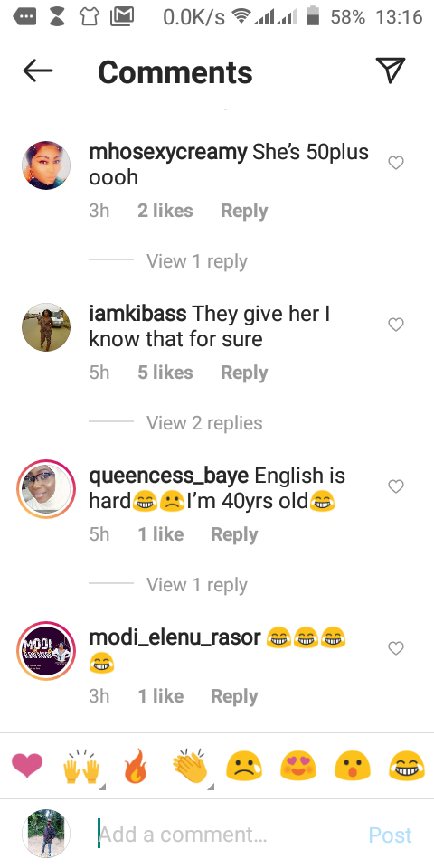Insert the heart-eyes emoji

click(297, 767)
